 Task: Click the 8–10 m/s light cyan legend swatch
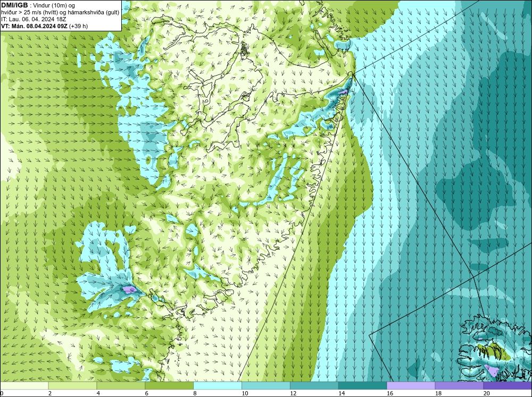click(218, 386)
